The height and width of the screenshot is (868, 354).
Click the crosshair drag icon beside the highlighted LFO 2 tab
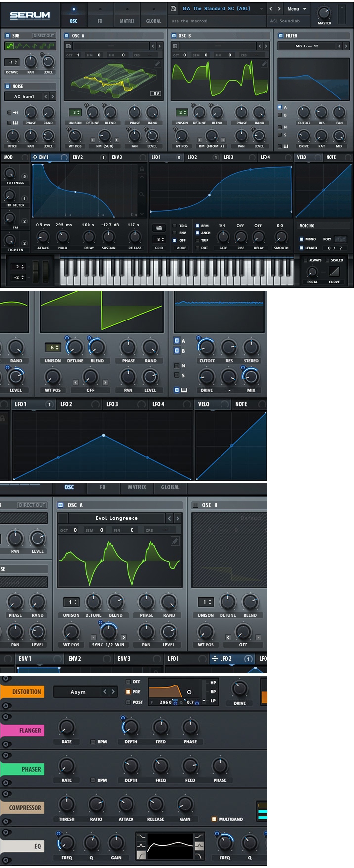click(x=215, y=658)
